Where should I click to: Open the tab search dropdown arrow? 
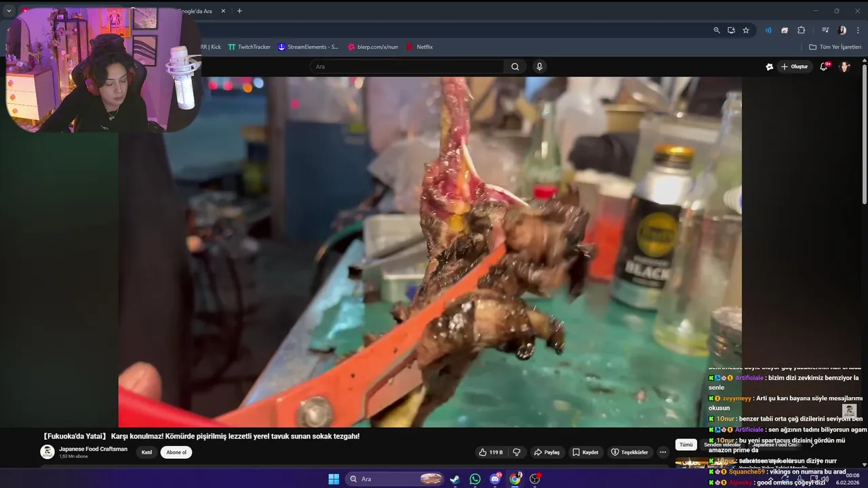(9, 11)
